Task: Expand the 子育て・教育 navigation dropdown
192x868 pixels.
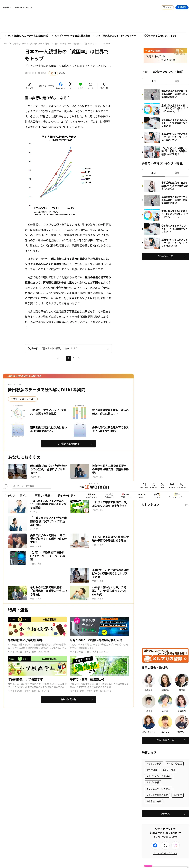Action: [44, 496]
